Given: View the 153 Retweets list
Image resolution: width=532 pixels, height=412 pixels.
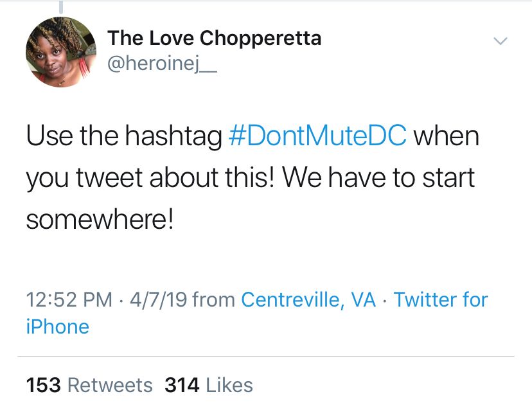Looking at the screenshot, I should point(89,385).
